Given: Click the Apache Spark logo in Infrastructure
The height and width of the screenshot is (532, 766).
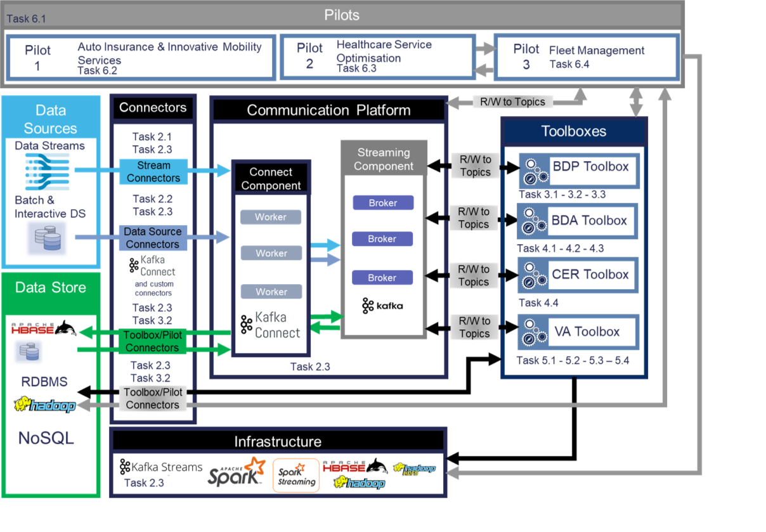Looking at the screenshot, I should pos(237,472).
